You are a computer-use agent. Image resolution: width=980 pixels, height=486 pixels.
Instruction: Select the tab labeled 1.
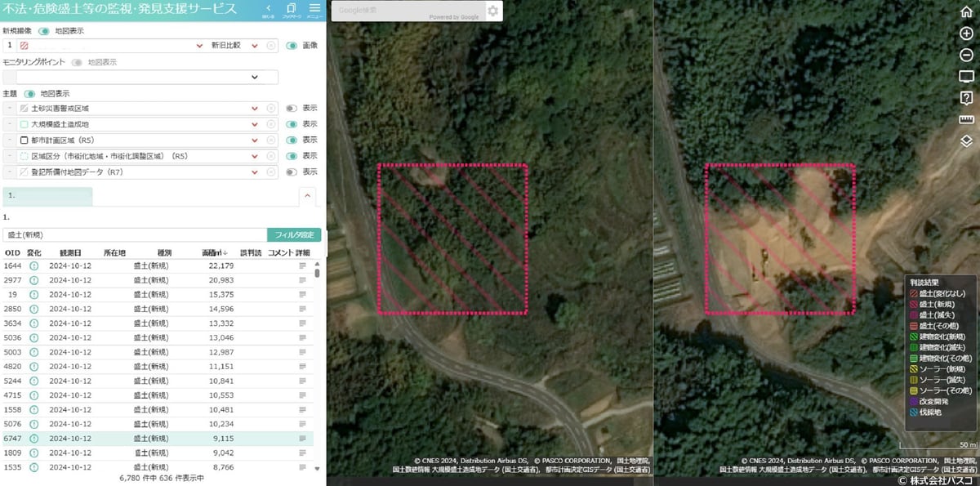tap(47, 196)
